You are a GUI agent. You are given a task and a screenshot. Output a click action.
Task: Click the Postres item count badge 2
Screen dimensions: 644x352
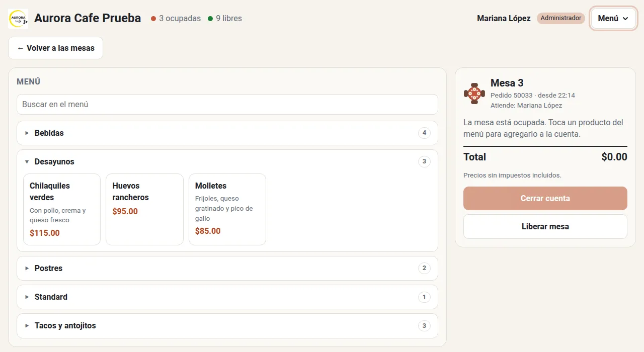coord(424,269)
